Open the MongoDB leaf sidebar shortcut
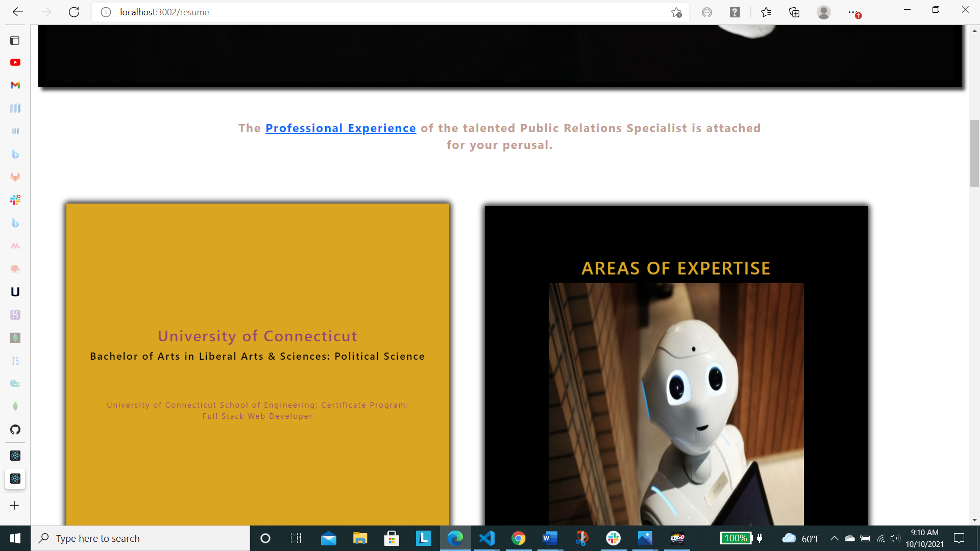980x551 pixels. 15,406
